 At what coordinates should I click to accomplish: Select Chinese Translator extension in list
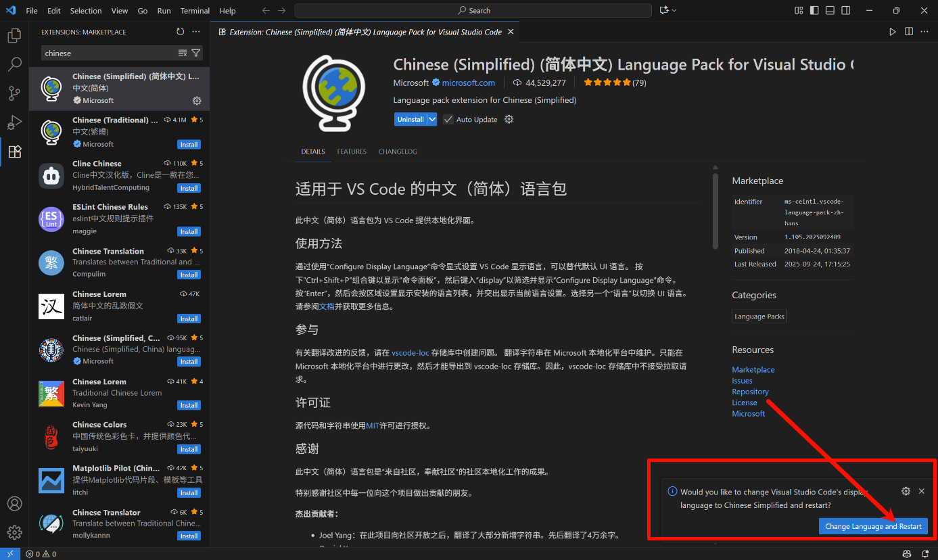click(x=120, y=524)
